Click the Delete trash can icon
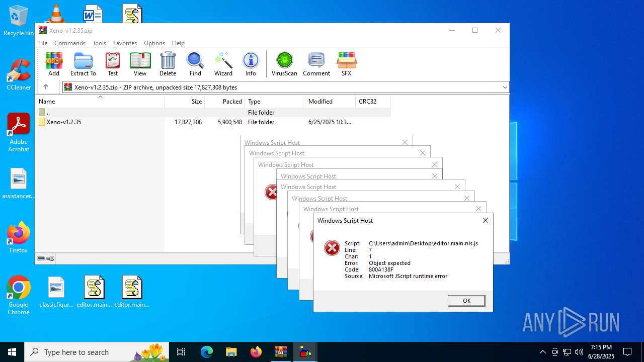Screen dimensions: 644x362 tap(168, 64)
